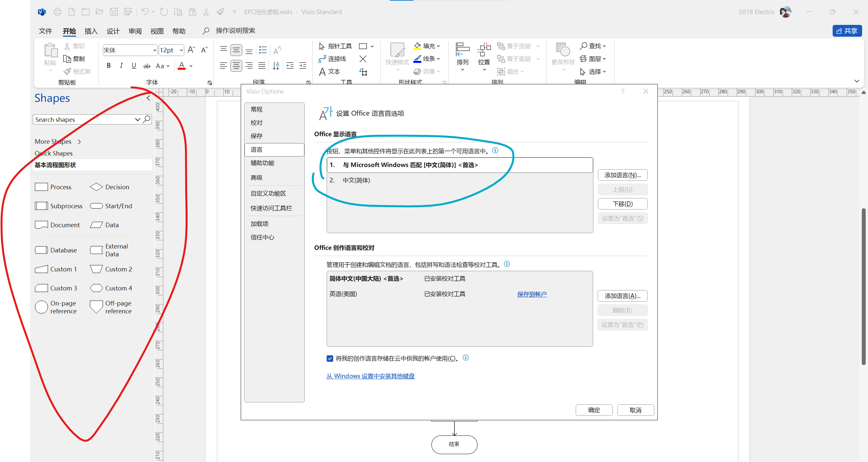This screenshot has width=868, height=462.
Task: Click the Help question mark in Visio Options
Action: pos(623,91)
